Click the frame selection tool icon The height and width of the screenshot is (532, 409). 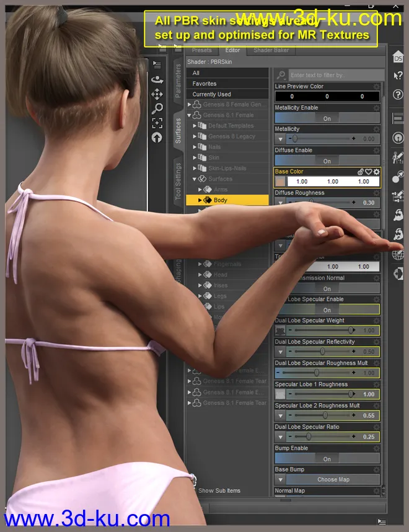157,123
